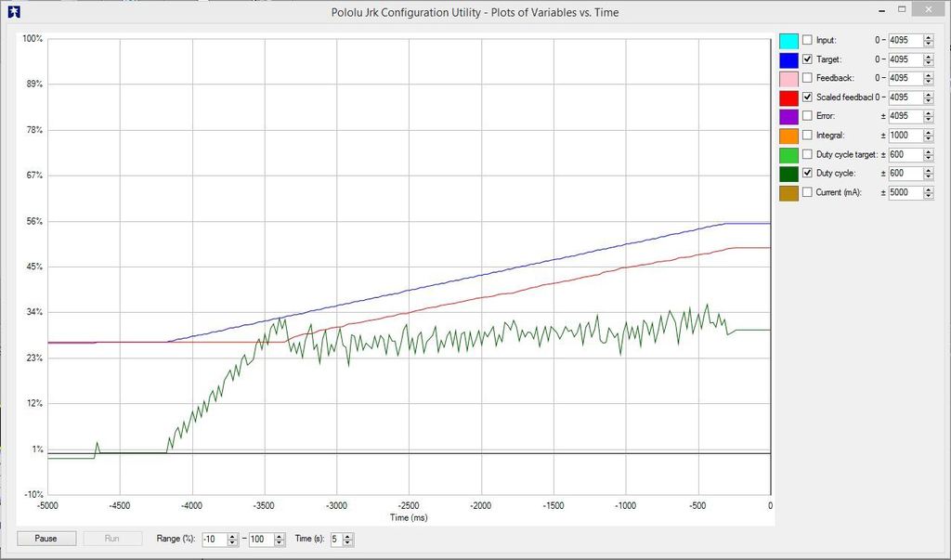Click the dark green Duty cycle swatch
Screen dimensions: 951x560
point(788,174)
